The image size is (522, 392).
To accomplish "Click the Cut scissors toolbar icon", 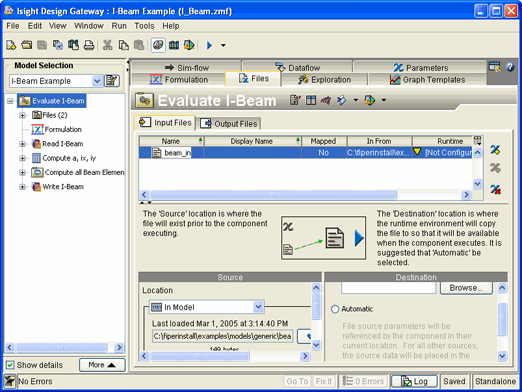I will 107,45.
